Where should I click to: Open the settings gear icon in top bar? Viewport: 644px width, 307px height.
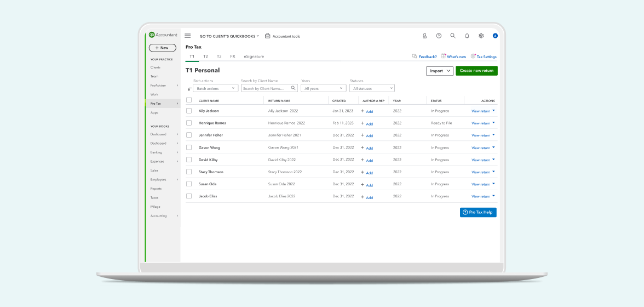(481, 36)
